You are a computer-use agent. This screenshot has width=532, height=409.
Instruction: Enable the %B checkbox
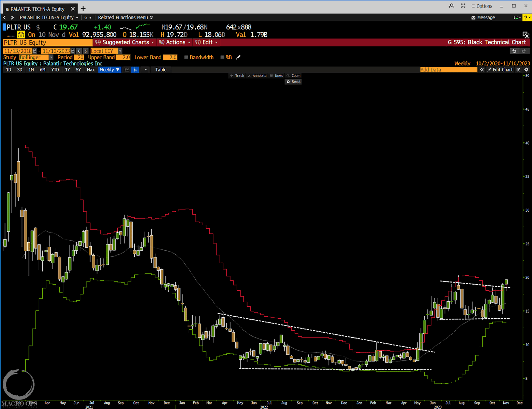222,57
